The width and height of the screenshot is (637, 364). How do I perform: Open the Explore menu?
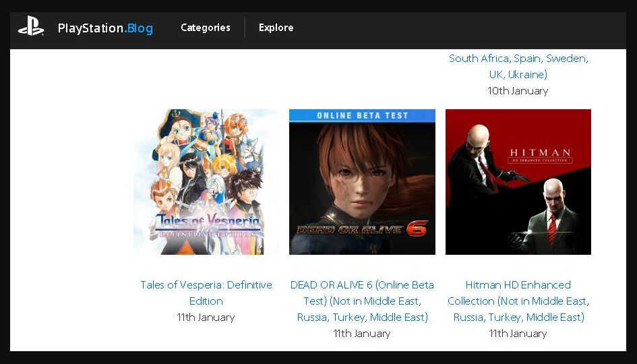pos(276,28)
